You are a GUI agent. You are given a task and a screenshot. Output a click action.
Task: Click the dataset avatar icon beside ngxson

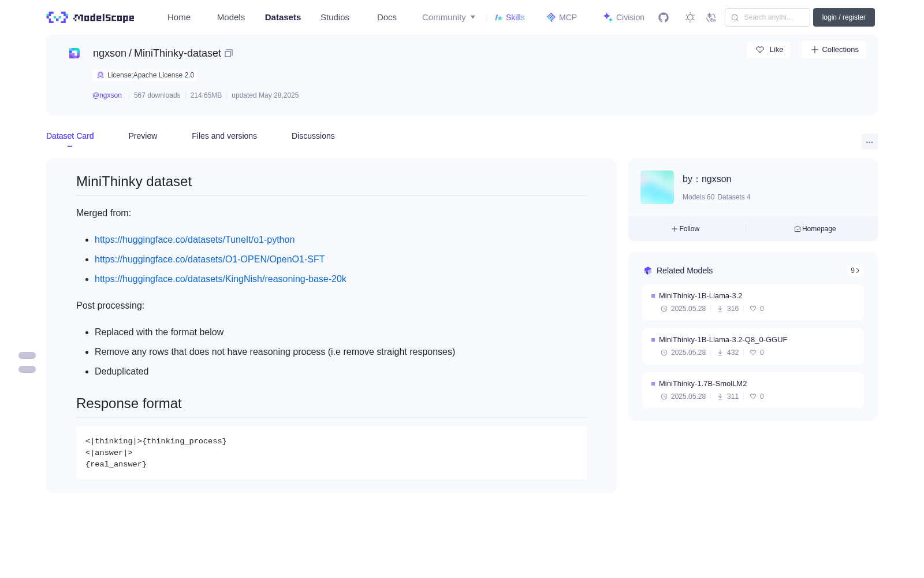tap(74, 53)
